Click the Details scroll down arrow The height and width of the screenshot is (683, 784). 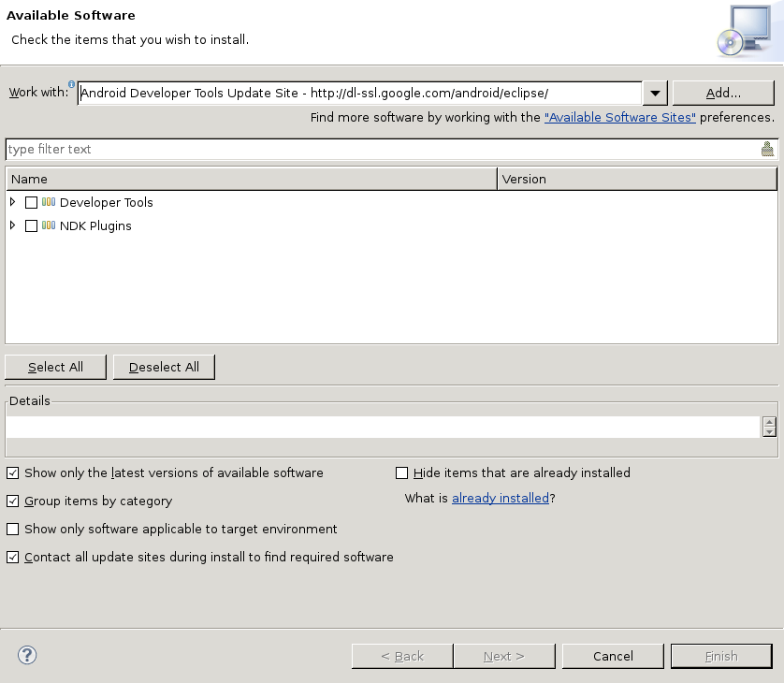pos(770,431)
